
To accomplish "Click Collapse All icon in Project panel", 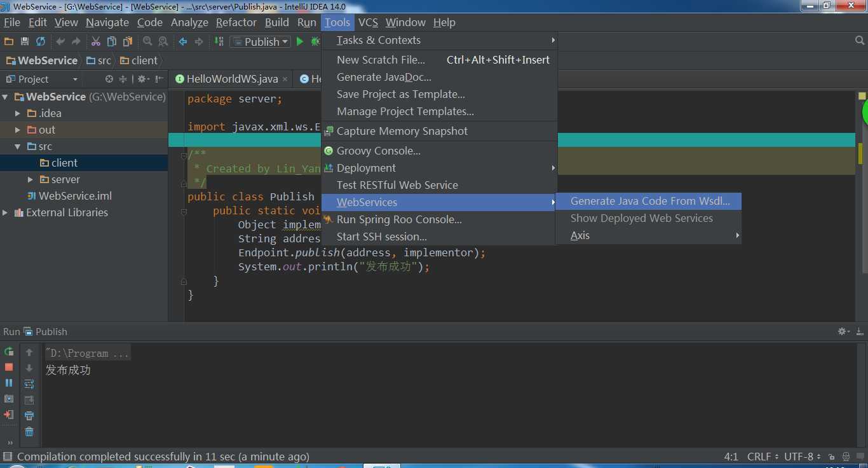I will point(123,79).
